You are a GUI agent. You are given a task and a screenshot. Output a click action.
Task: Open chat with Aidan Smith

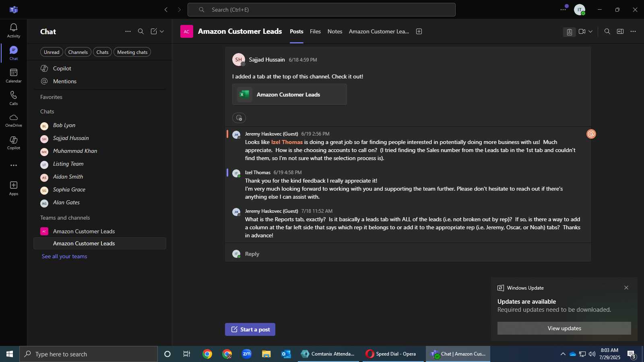[x=100, y=177]
